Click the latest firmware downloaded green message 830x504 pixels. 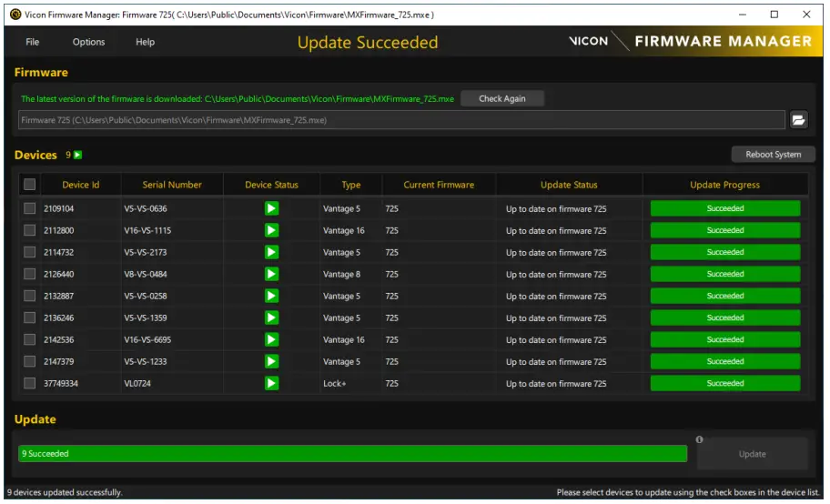238,99
